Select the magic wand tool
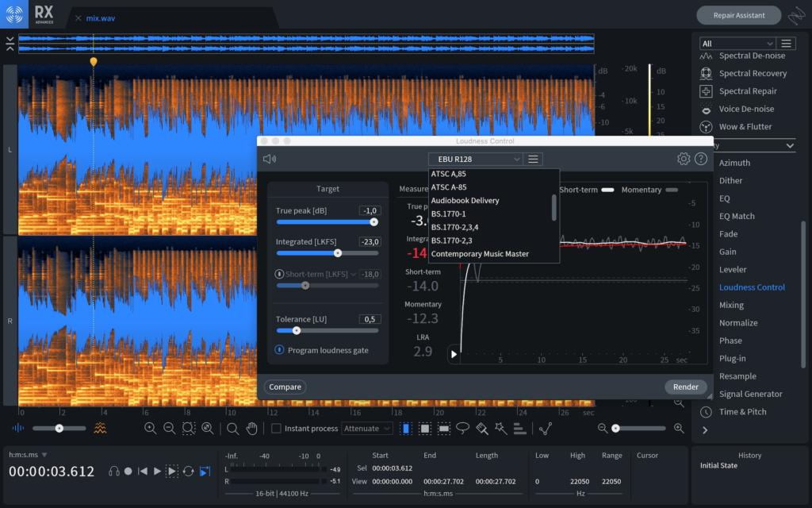 pyautogui.click(x=500, y=429)
